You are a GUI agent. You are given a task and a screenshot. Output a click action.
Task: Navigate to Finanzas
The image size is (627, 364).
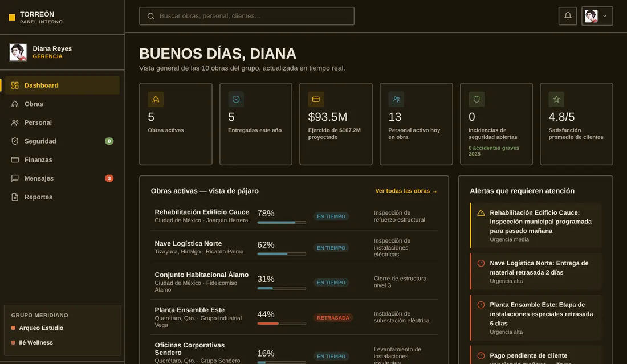62,160
